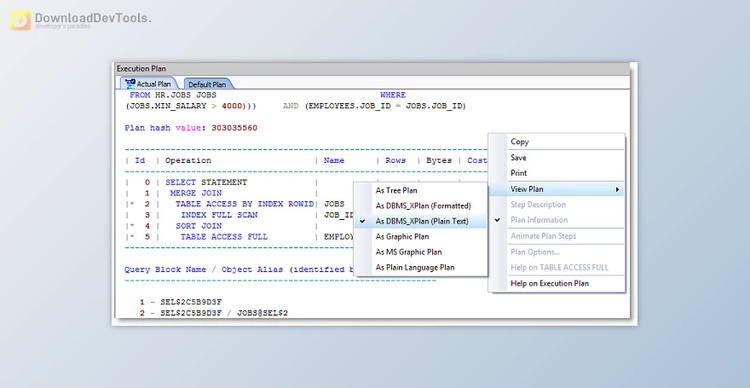Image resolution: width=750 pixels, height=388 pixels.
Task: Click the SELECT STATEMENT operation row
Action: 206,182
